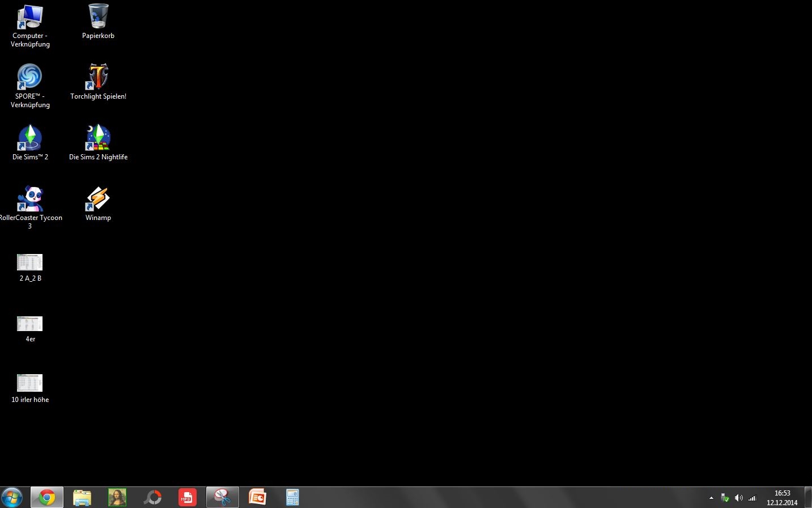The image size is (812, 508).
Task: Open the volume speaker control
Action: tap(738, 498)
